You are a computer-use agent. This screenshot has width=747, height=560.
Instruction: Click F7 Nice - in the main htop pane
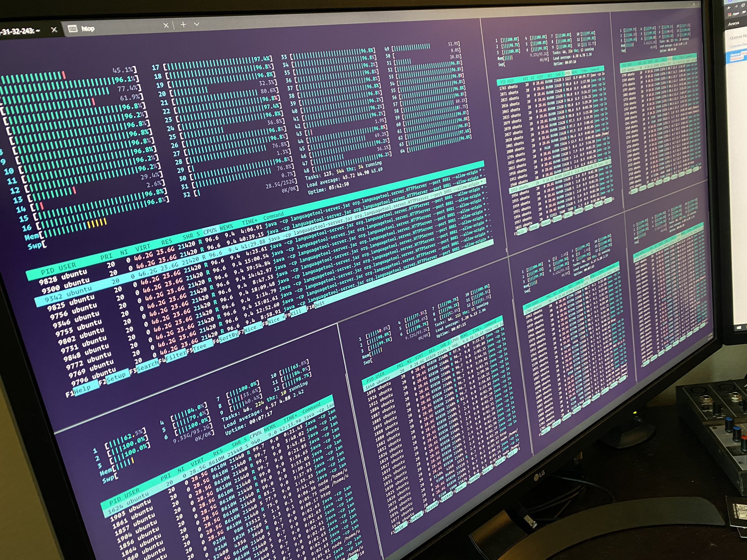[250, 328]
